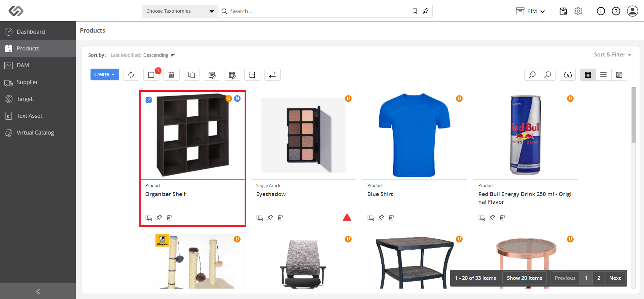The height and width of the screenshot is (299, 644).
Task: Click the glasses preview icon
Action: (x=568, y=75)
